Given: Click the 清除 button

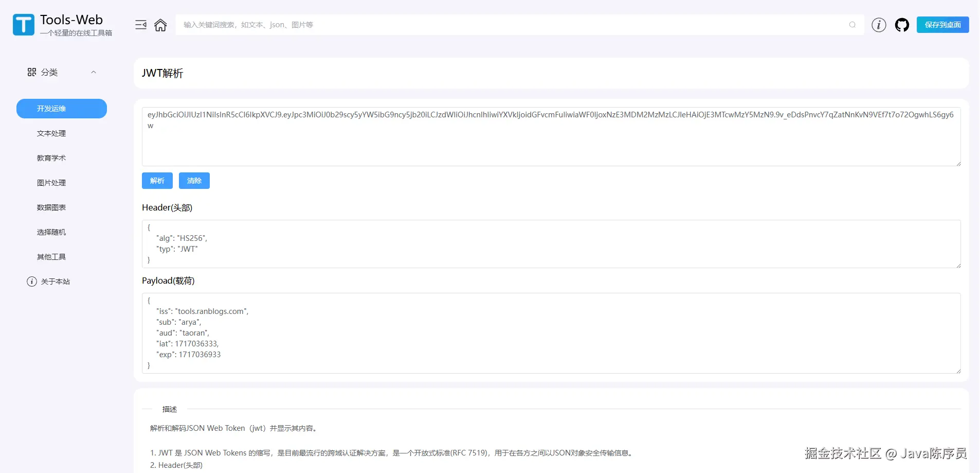Looking at the screenshot, I should pyautogui.click(x=194, y=181).
